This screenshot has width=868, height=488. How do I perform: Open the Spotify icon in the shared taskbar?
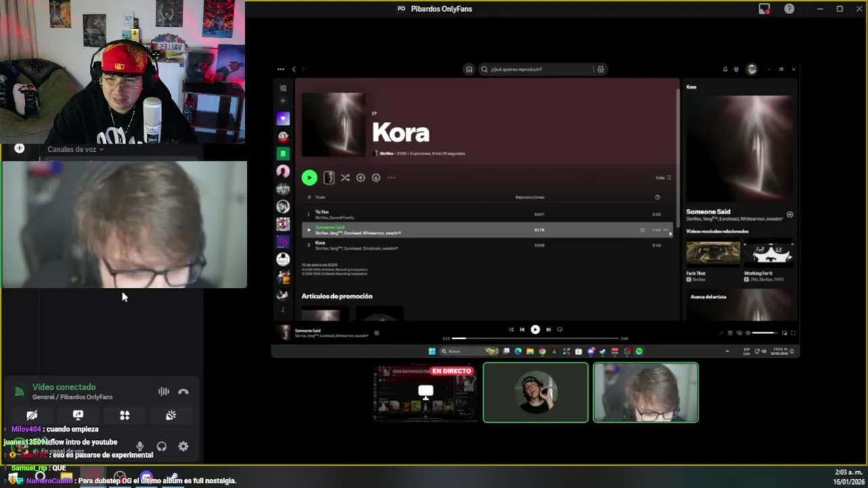[639, 351]
